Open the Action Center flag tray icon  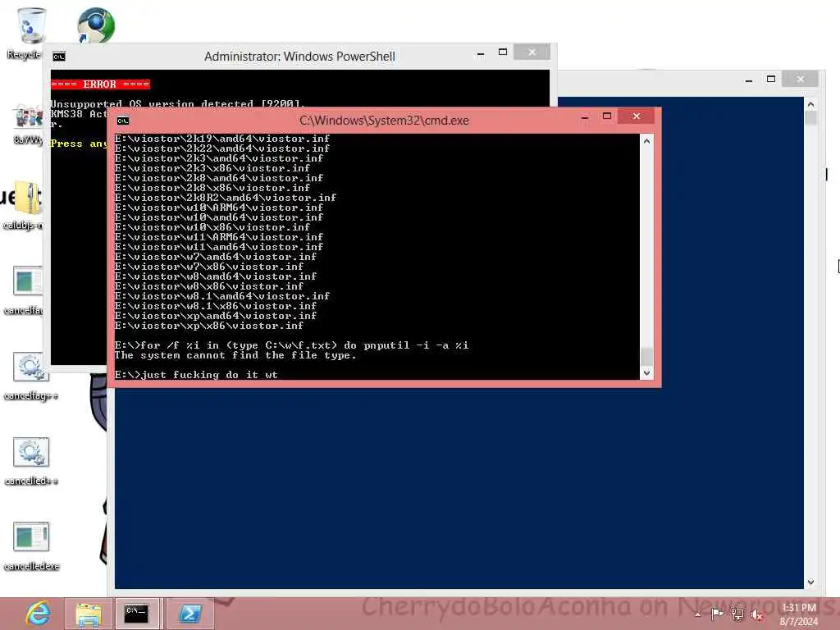[x=717, y=614]
